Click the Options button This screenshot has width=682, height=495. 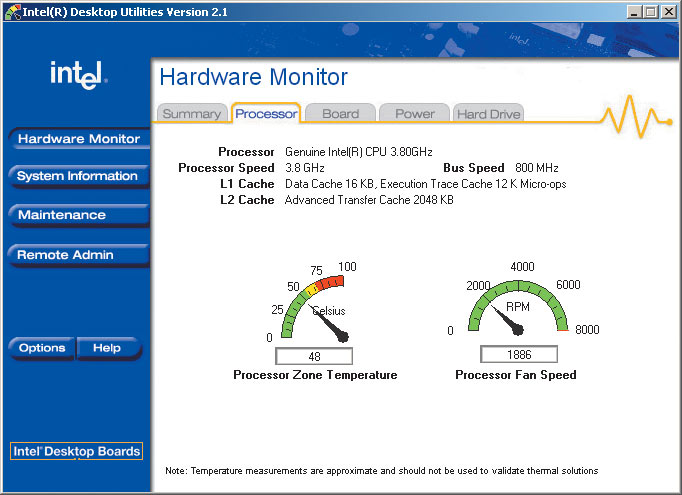[42, 348]
